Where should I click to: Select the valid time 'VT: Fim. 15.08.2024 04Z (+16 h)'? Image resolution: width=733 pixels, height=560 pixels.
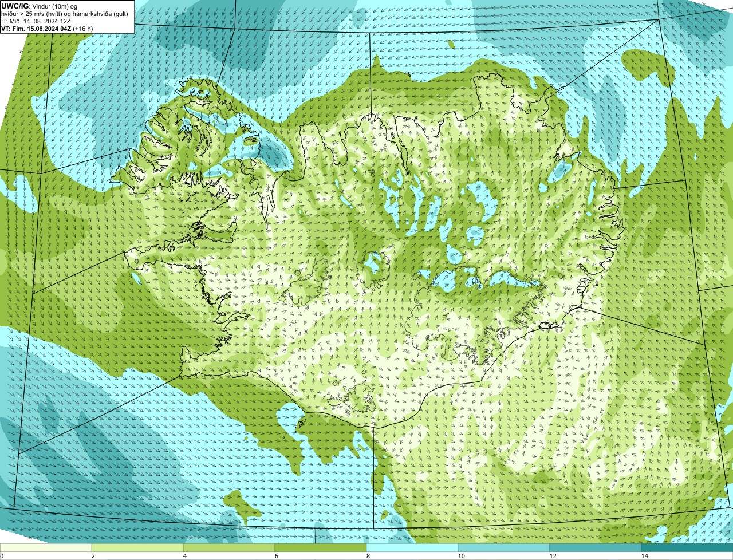[47, 28]
